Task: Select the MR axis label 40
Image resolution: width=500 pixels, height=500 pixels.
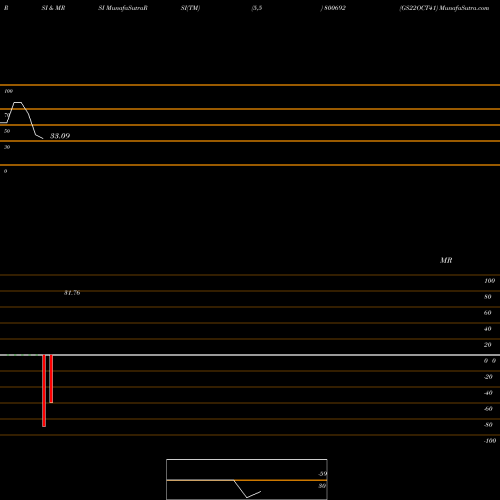Action: coord(488,329)
